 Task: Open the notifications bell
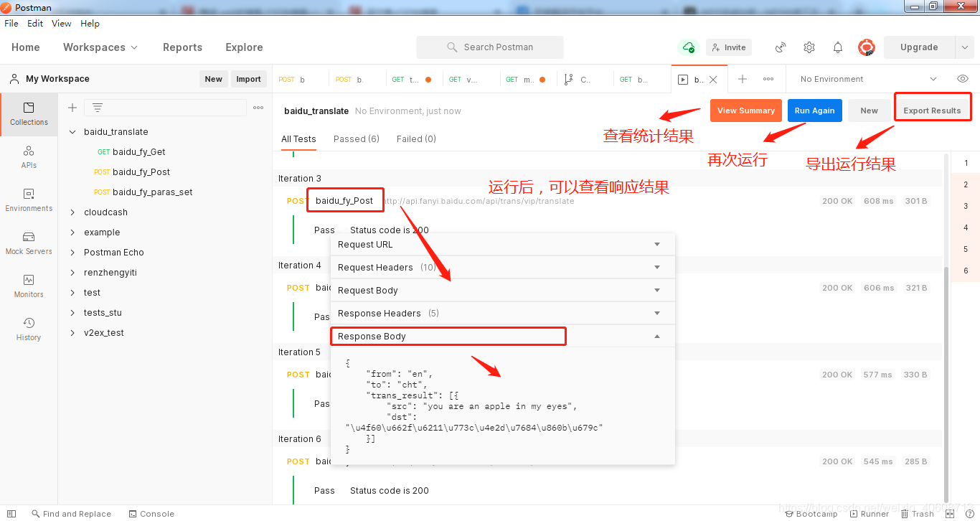click(x=838, y=47)
